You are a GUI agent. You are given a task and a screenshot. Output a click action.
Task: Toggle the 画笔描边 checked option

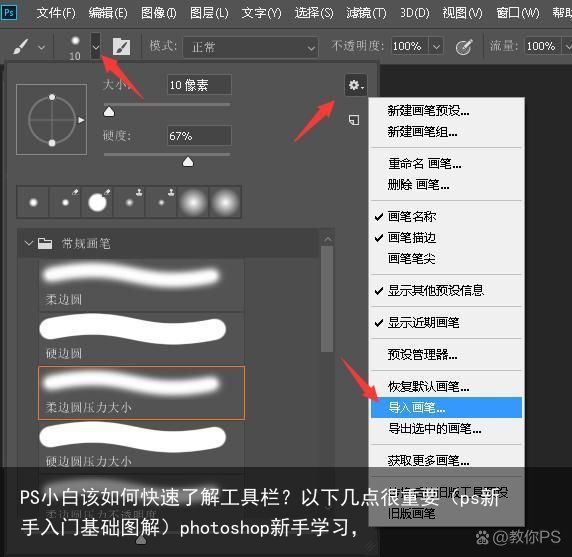447,238
